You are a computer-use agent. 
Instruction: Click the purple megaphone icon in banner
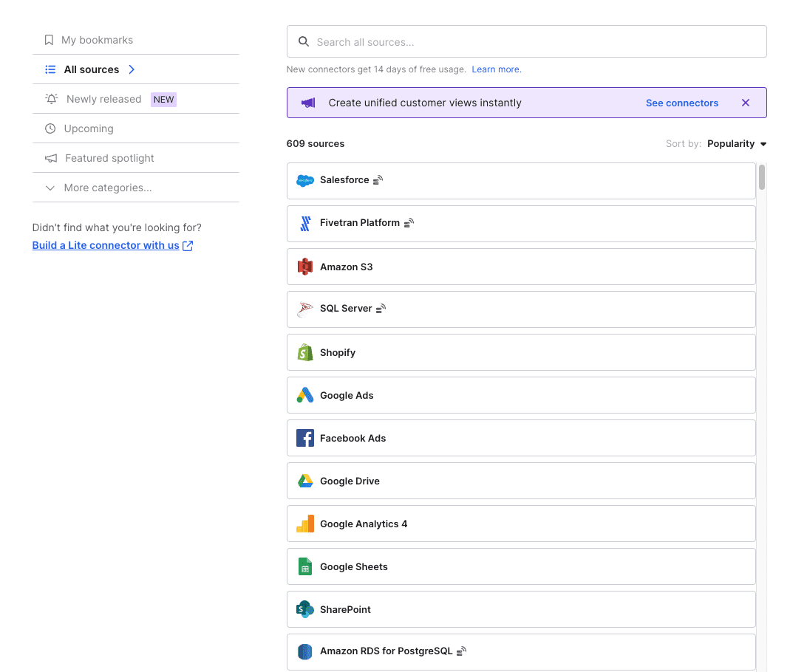[308, 103]
